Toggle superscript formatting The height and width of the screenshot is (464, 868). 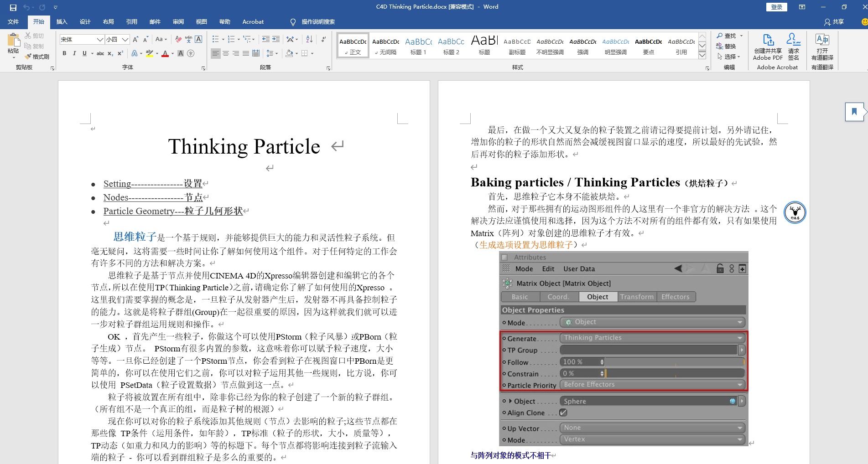tap(120, 53)
